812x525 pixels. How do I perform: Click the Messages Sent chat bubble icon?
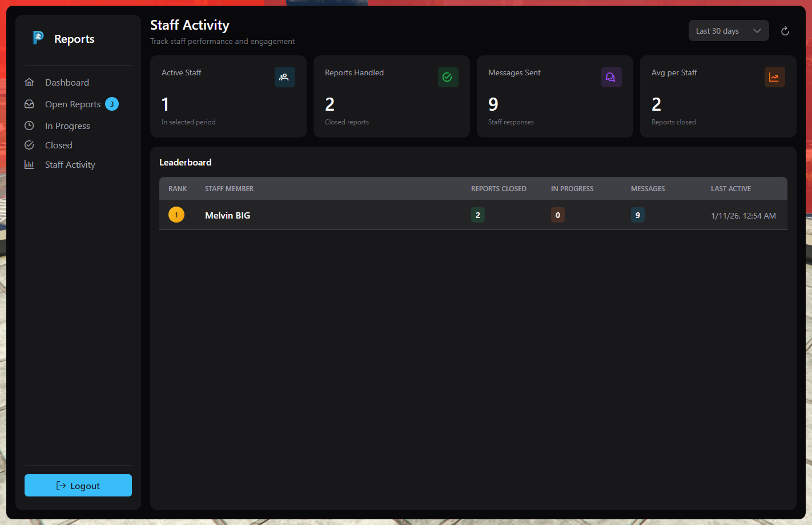point(611,77)
